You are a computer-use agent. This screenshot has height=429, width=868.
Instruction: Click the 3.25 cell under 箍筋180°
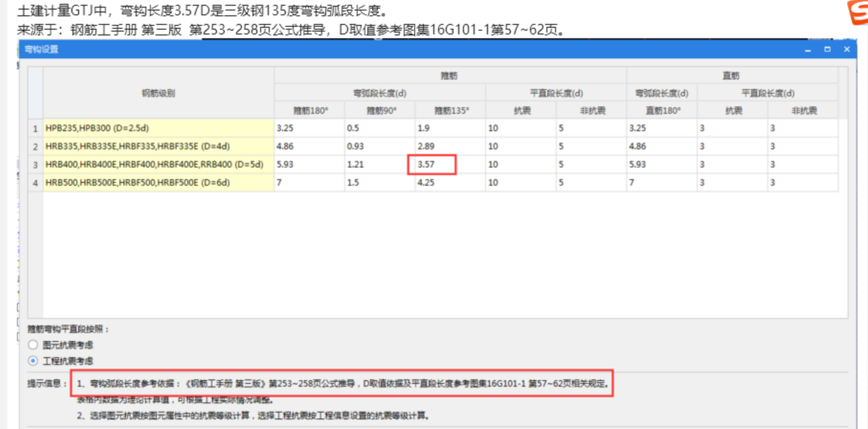310,128
